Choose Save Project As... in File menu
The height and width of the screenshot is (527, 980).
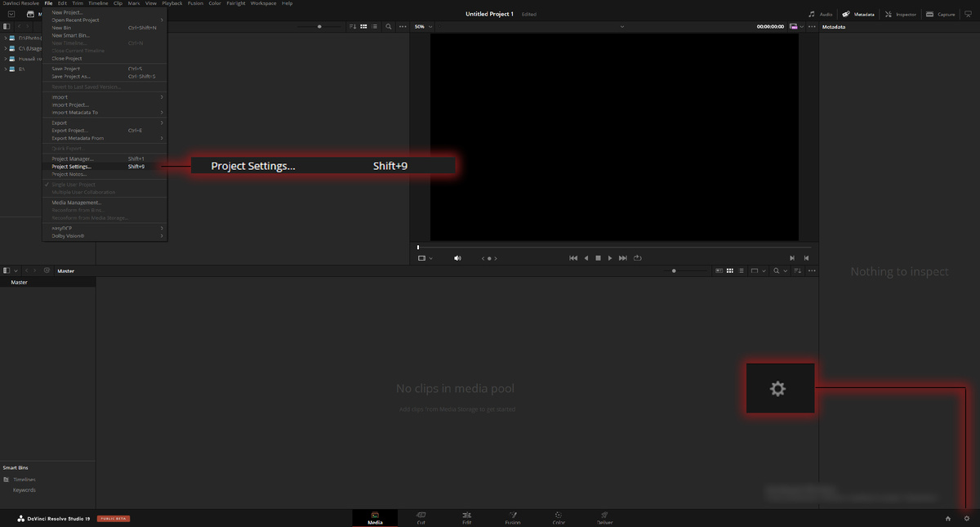tap(105, 77)
